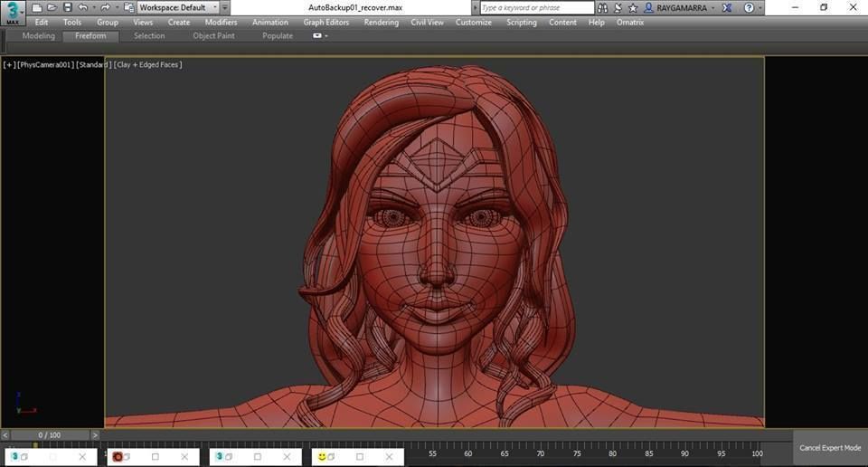Open Undo history dropdown arrow
Screen dimensions: 868x467
point(93,8)
